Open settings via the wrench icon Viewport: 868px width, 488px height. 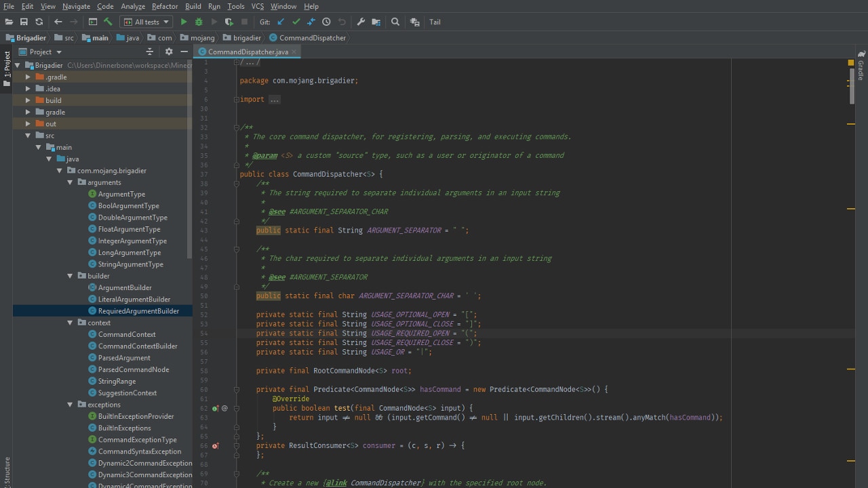361,22
